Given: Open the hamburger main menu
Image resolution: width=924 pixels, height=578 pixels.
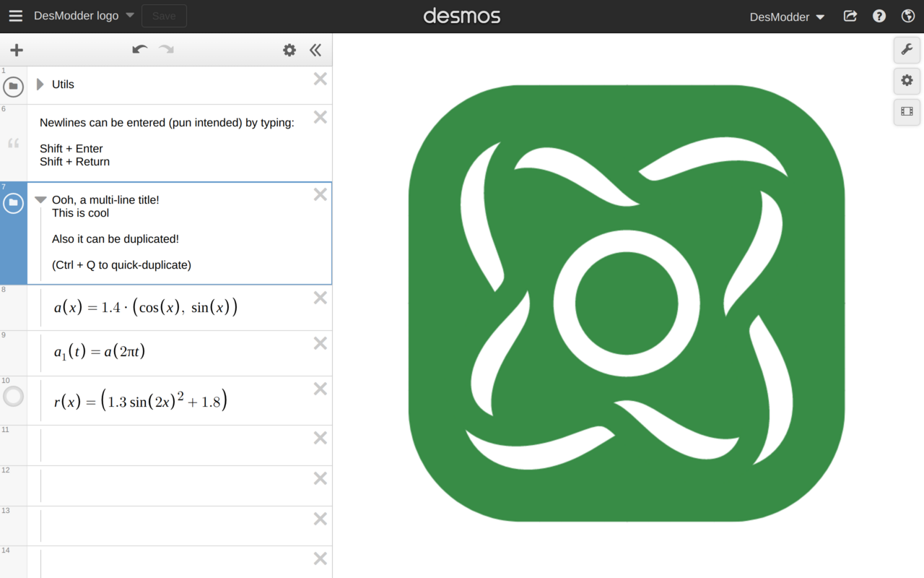Looking at the screenshot, I should pyautogui.click(x=15, y=16).
